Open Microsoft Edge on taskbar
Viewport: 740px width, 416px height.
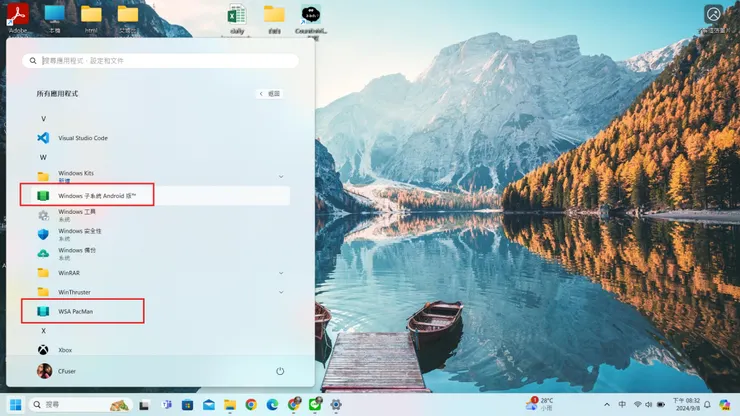tap(272, 405)
